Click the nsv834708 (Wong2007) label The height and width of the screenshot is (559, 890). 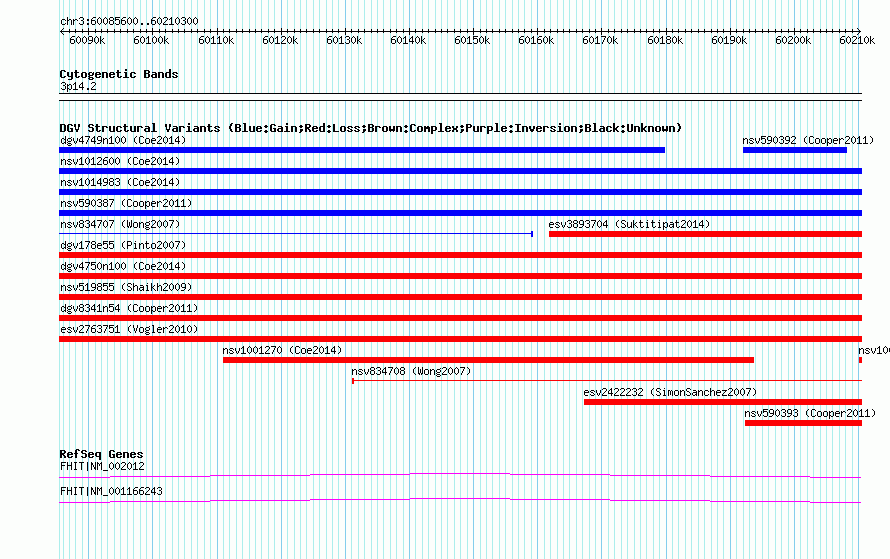click(411, 371)
